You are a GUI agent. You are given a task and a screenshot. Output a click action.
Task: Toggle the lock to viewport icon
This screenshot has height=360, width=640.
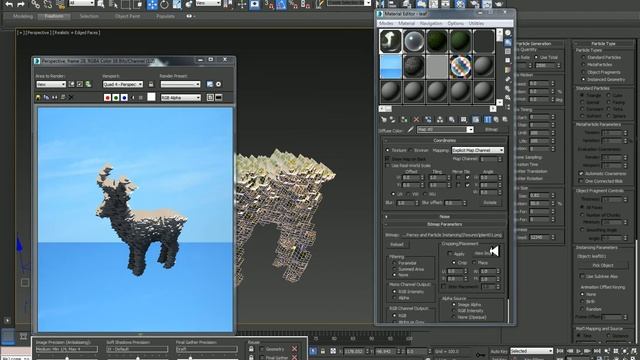151,84
